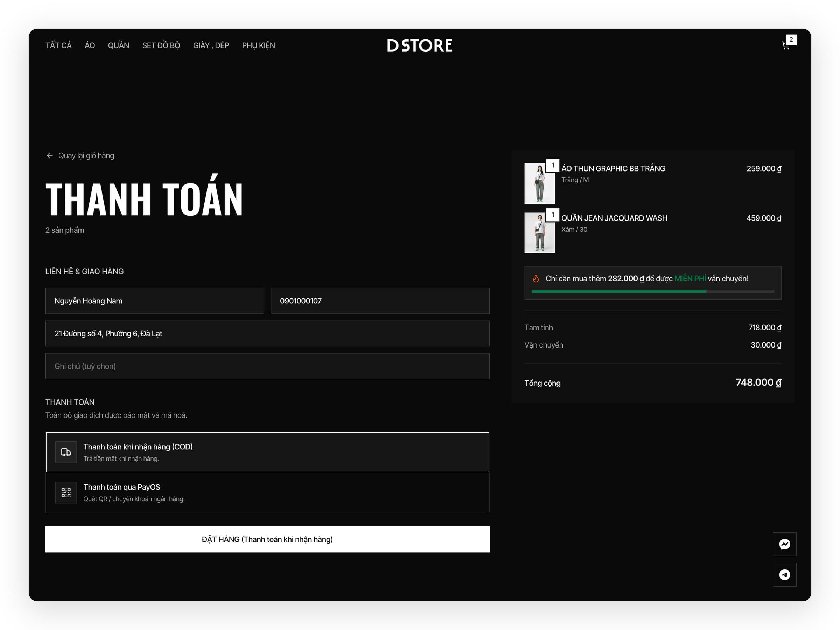This screenshot has height=630, width=840.
Task: Click the price 459.000 ₫
Action: 764,218
